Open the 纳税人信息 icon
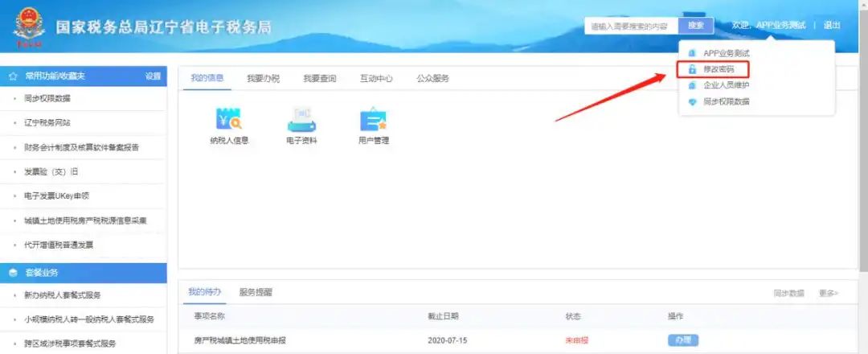Image resolution: width=868 pixels, height=354 pixels. [x=228, y=118]
